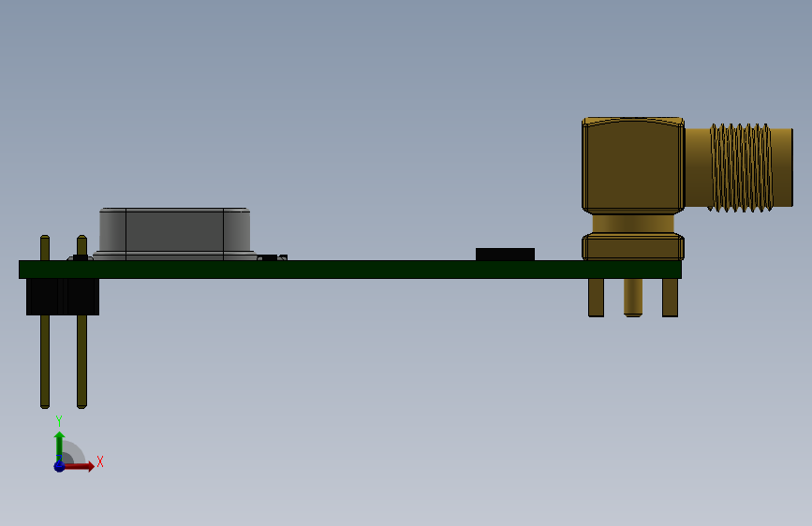Select the leftmost long header pin
This screenshot has height=526, width=812.
click(45, 362)
